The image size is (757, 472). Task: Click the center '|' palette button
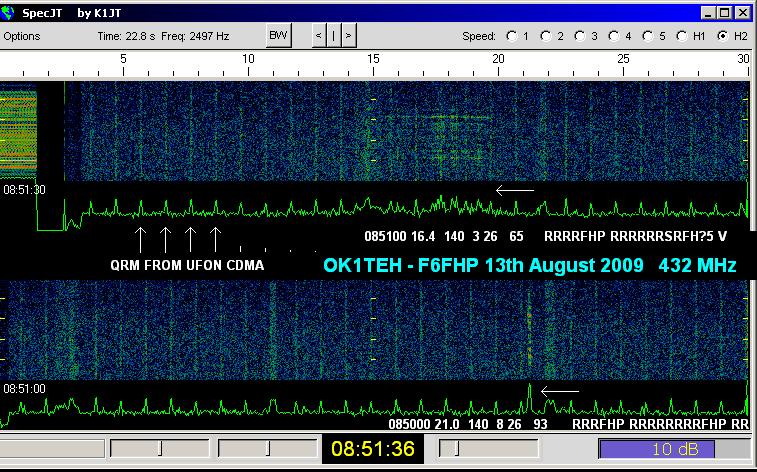334,36
